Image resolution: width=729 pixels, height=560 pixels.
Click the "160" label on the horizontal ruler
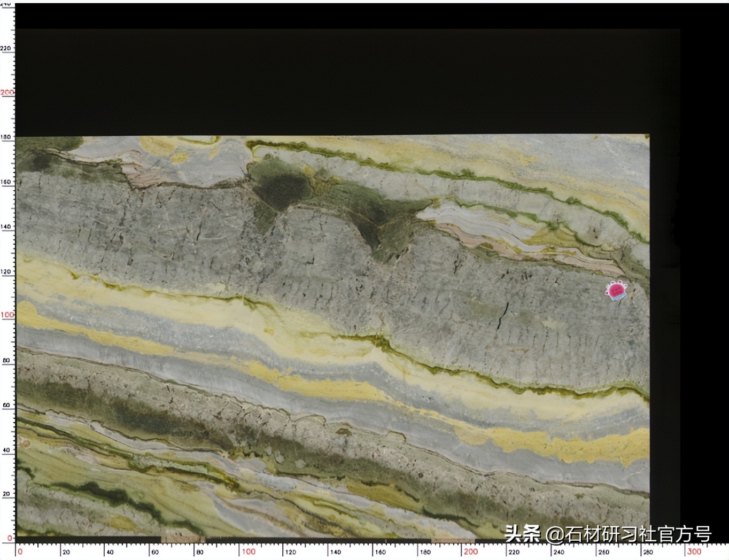coord(380,552)
